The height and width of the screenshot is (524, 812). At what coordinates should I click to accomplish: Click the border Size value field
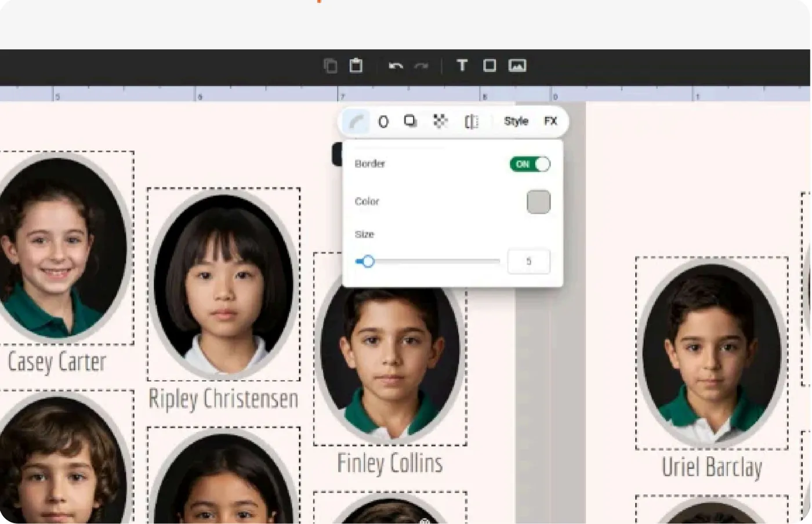click(x=529, y=261)
